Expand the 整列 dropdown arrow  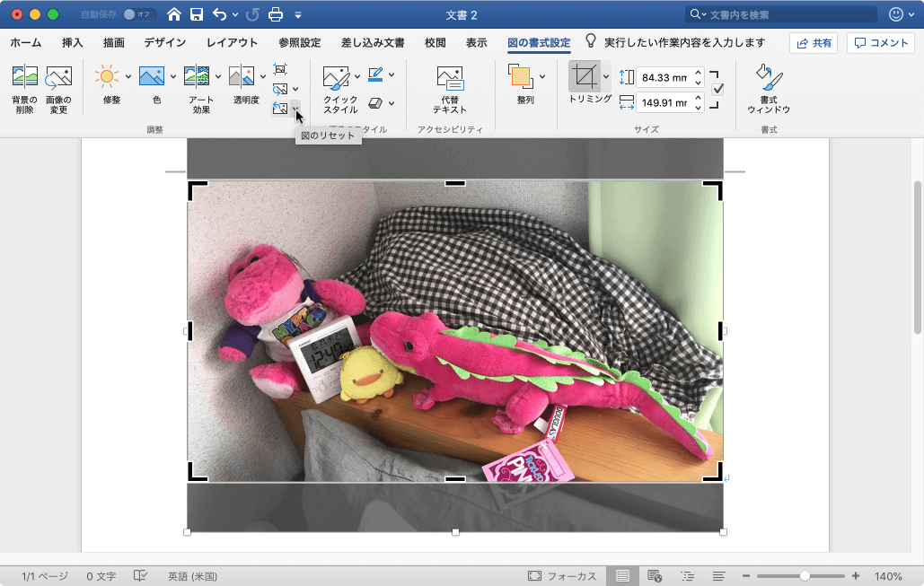point(542,76)
